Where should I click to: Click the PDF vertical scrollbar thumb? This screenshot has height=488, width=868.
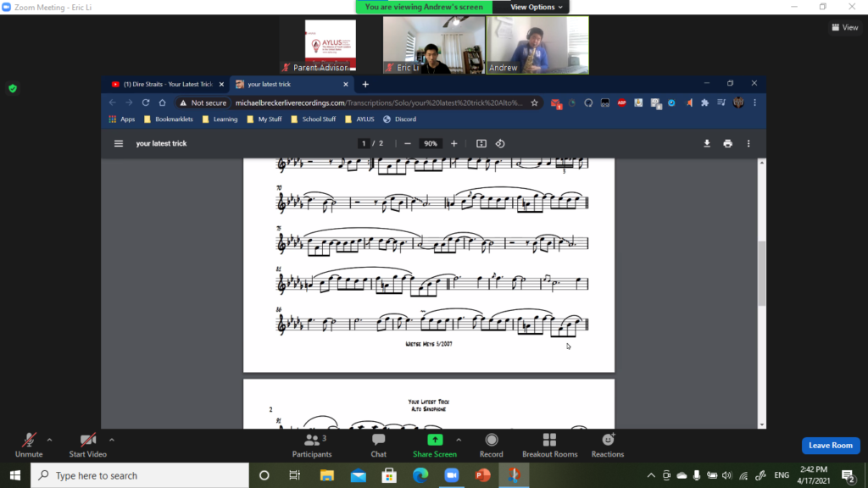pos(762,274)
